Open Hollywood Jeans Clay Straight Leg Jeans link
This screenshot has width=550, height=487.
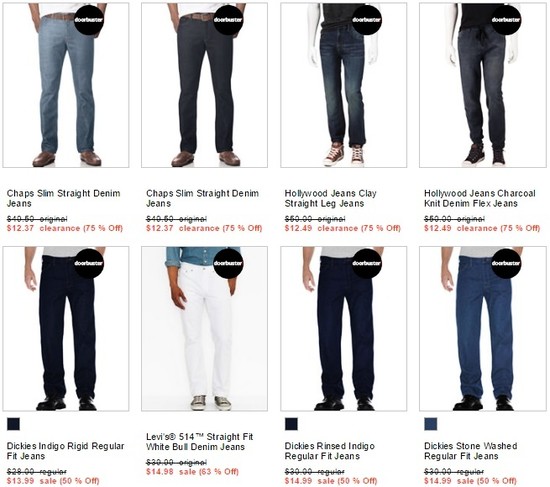(x=330, y=198)
